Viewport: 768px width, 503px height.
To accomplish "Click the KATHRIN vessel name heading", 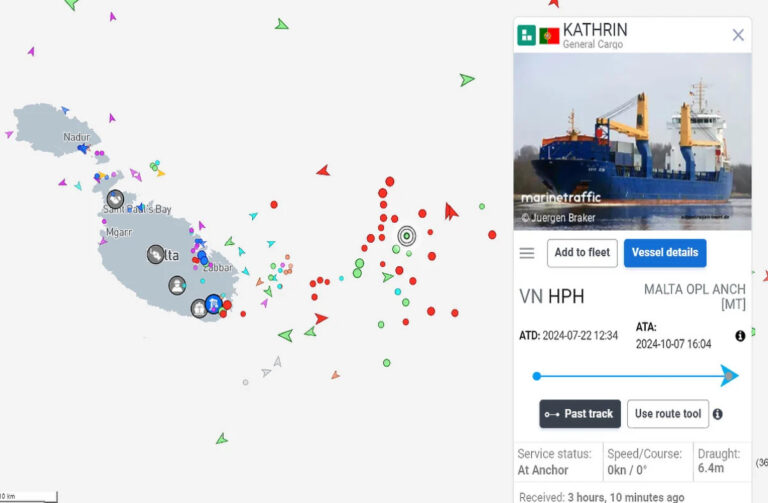I will pos(595,30).
